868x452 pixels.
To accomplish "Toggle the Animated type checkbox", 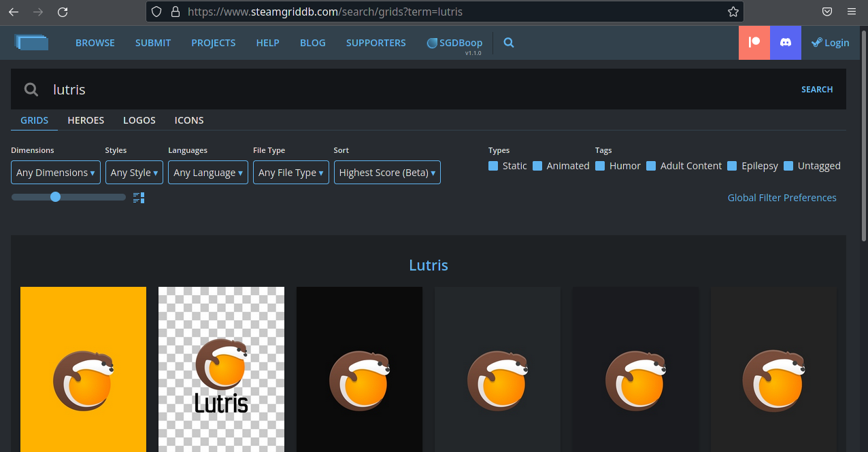I will (537, 166).
